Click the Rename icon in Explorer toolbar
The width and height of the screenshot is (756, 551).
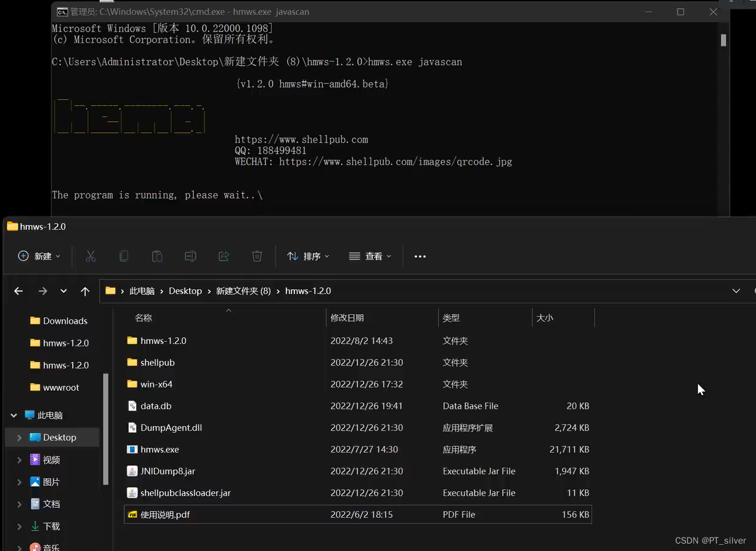pos(190,256)
